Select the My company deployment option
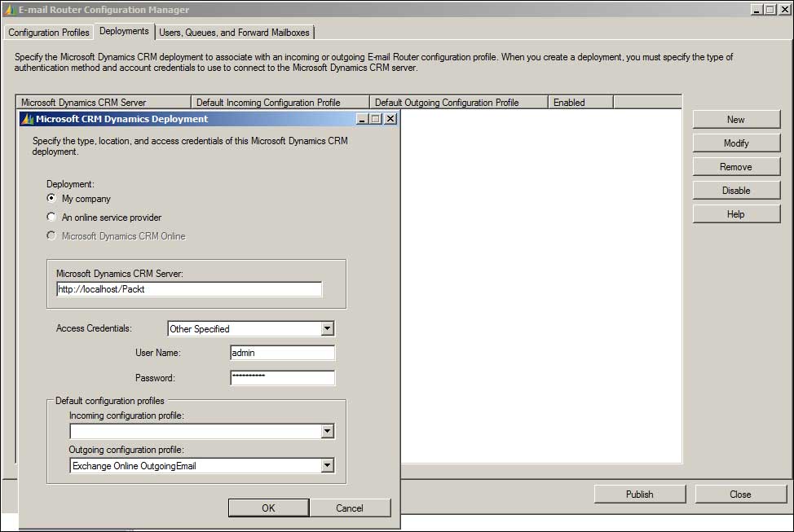The height and width of the screenshot is (532, 794). (x=52, y=198)
